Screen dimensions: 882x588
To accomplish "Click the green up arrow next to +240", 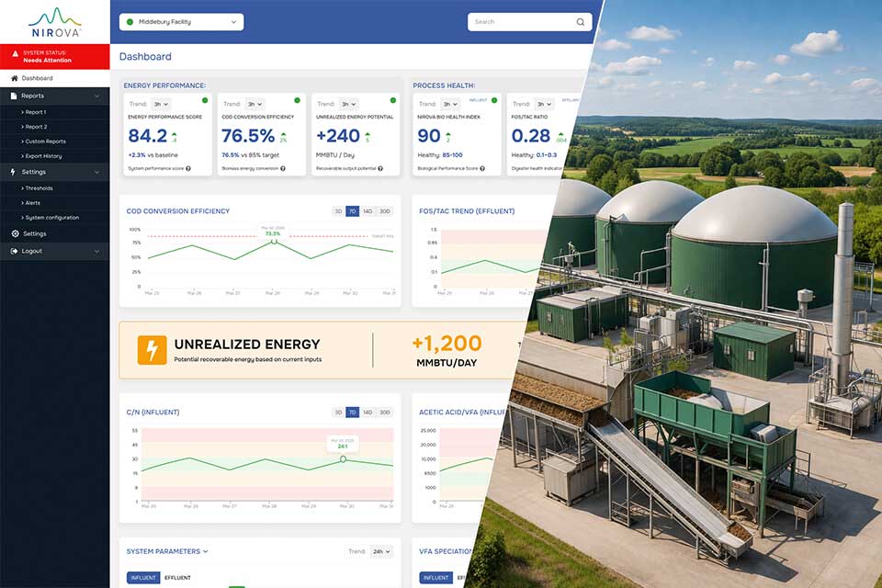I will coord(367,134).
